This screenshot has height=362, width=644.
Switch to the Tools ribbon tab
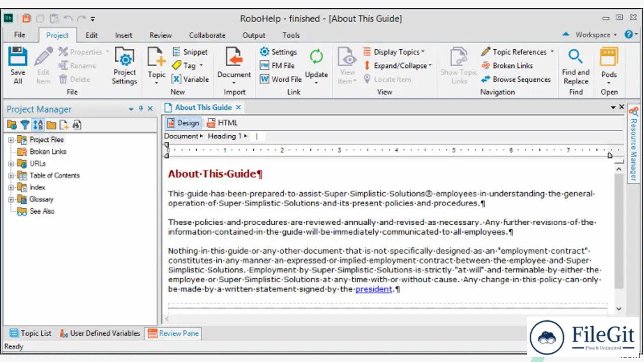coord(291,35)
